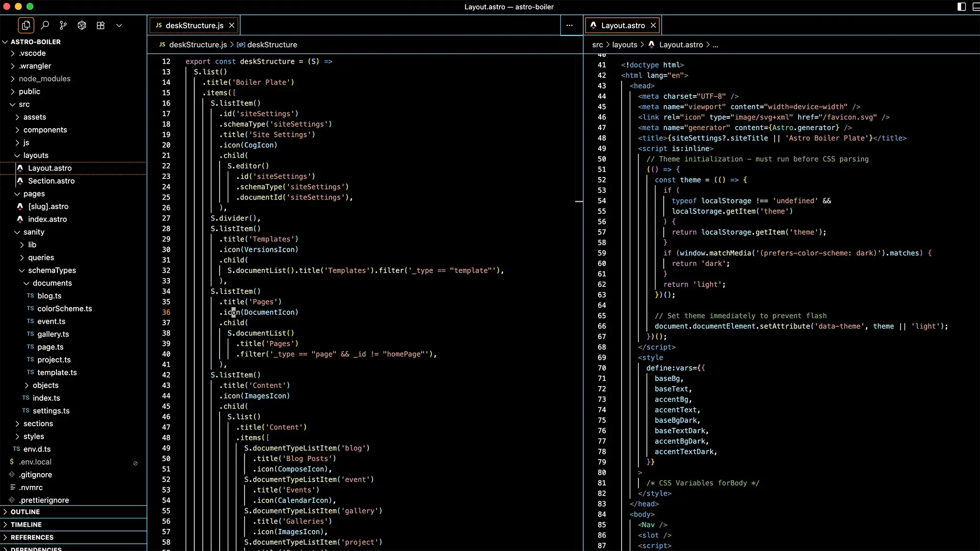
Task: Open the Source Control view
Action: coord(63,25)
